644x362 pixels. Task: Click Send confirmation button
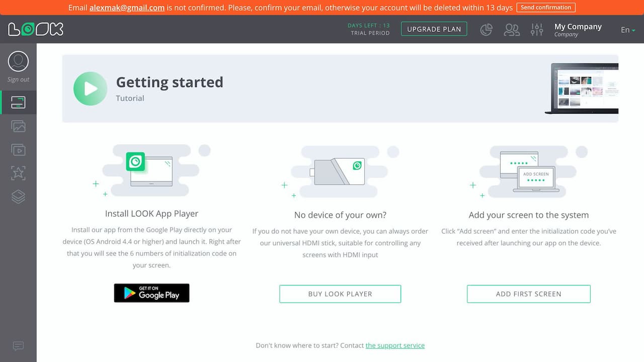pyautogui.click(x=546, y=8)
